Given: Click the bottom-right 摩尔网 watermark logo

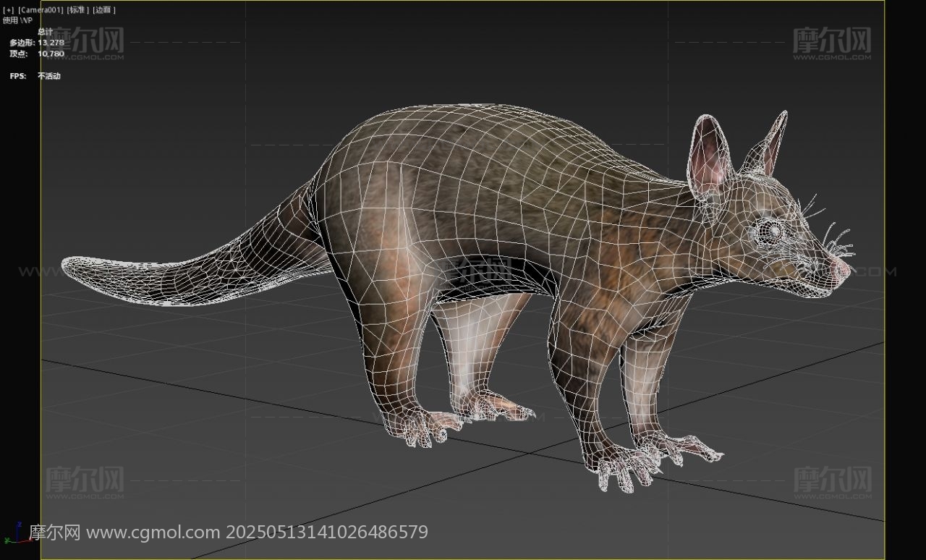Looking at the screenshot, I should 833,483.
